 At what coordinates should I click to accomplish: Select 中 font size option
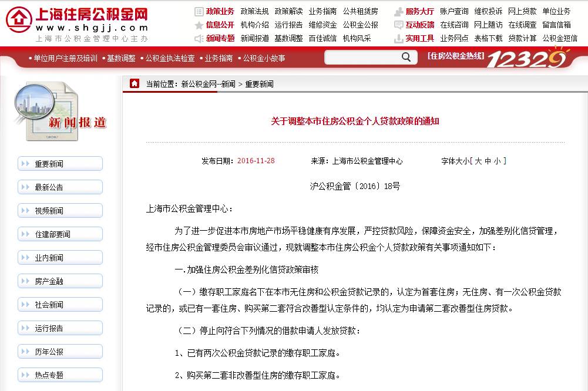(490, 160)
